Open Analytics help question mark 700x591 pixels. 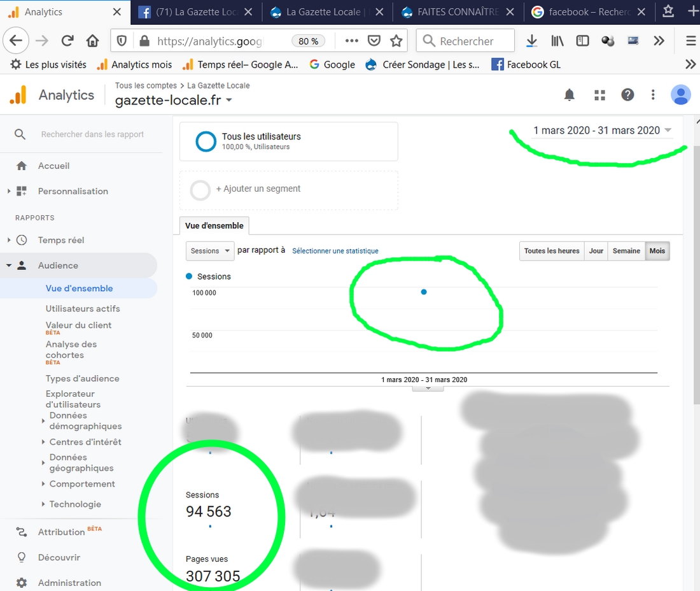(x=627, y=95)
